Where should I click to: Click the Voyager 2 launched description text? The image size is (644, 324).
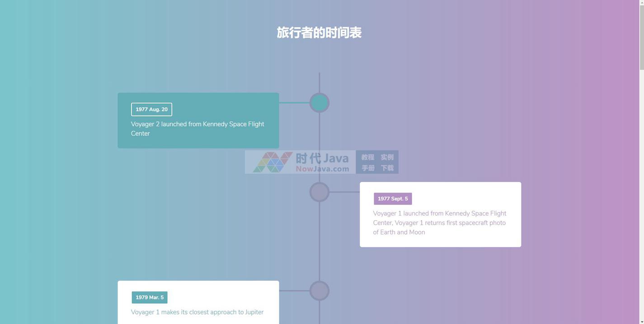[197, 129]
